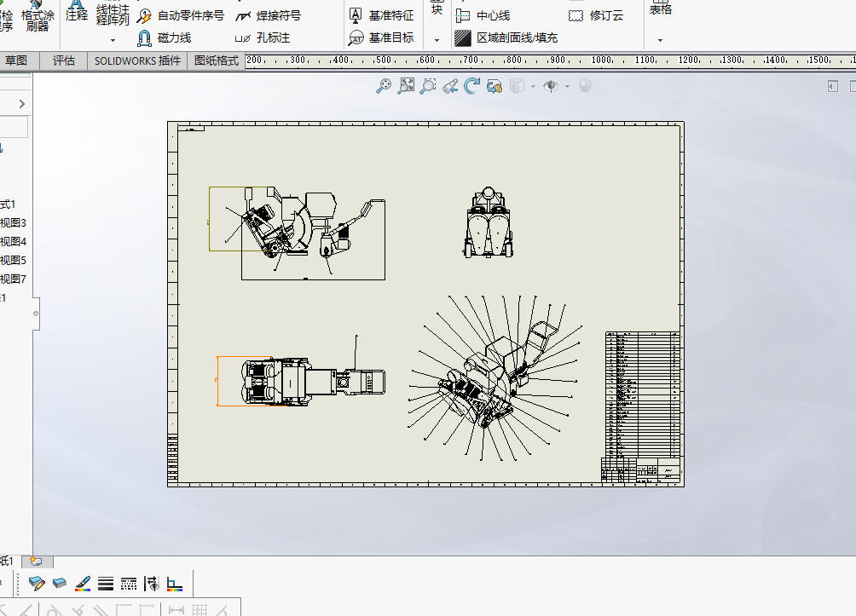Add a 基准特征 datum feature
The width and height of the screenshot is (856, 616).
click(x=381, y=16)
